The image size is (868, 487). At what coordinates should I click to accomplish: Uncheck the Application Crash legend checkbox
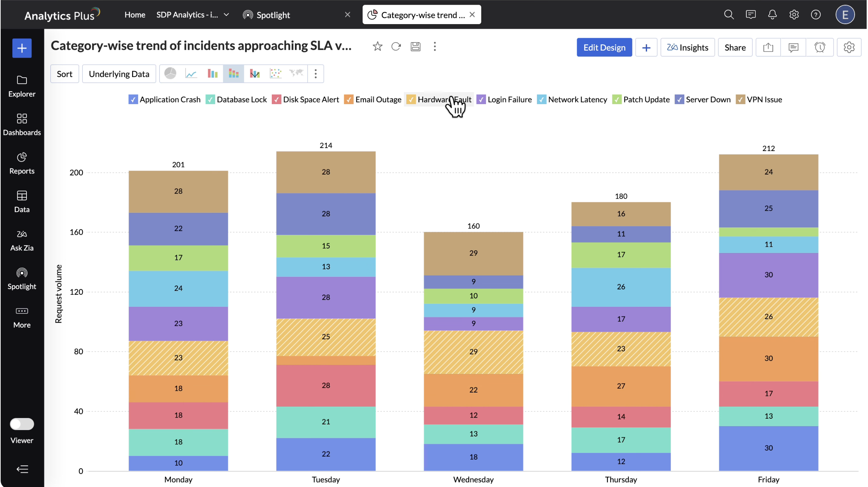click(133, 100)
